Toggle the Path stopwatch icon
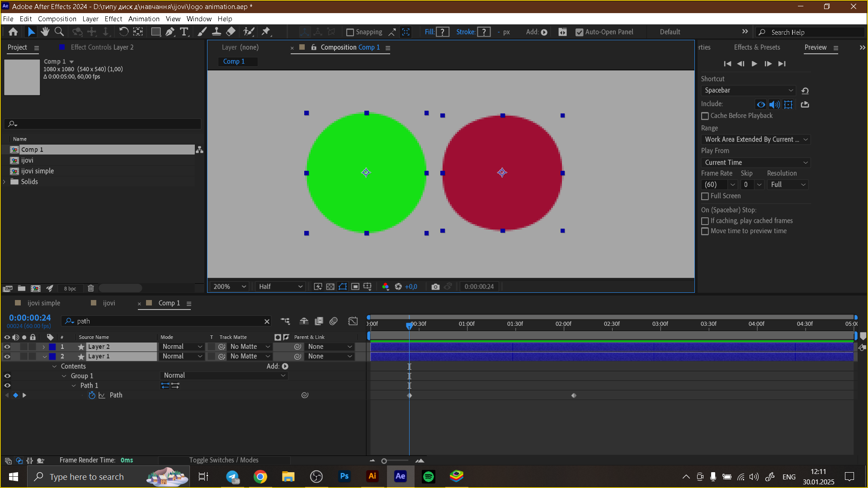 [92, 395]
